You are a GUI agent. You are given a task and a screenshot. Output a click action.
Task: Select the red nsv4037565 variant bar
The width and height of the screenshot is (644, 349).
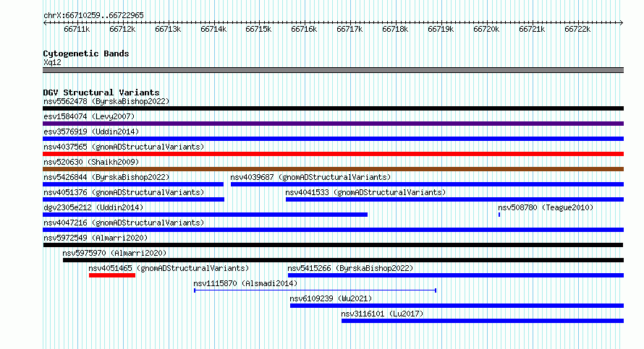click(333, 154)
